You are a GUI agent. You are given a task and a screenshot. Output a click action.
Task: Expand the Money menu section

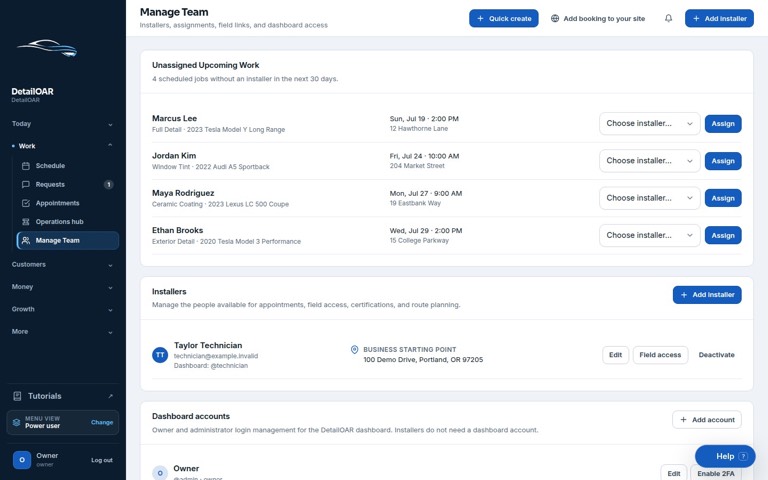pos(63,287)
